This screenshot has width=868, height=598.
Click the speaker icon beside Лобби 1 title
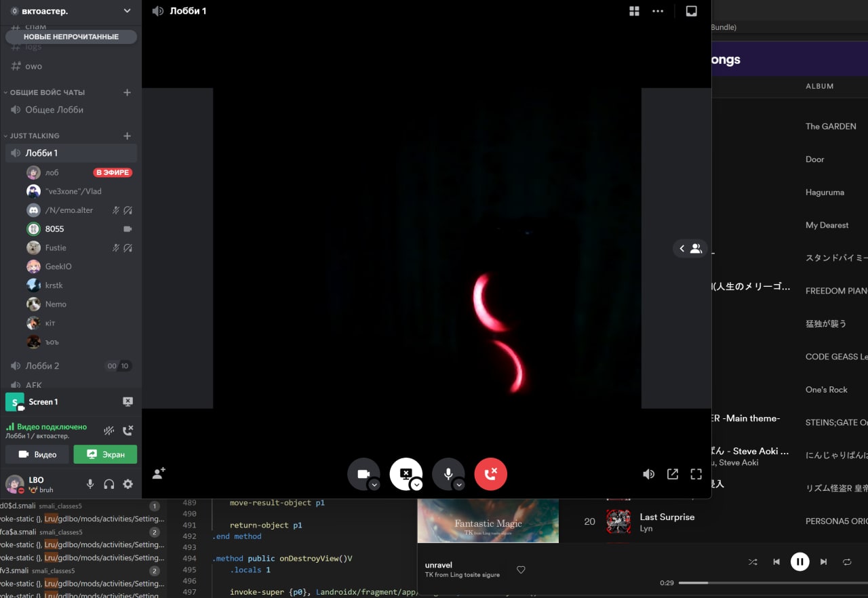[x=158, y=11]
